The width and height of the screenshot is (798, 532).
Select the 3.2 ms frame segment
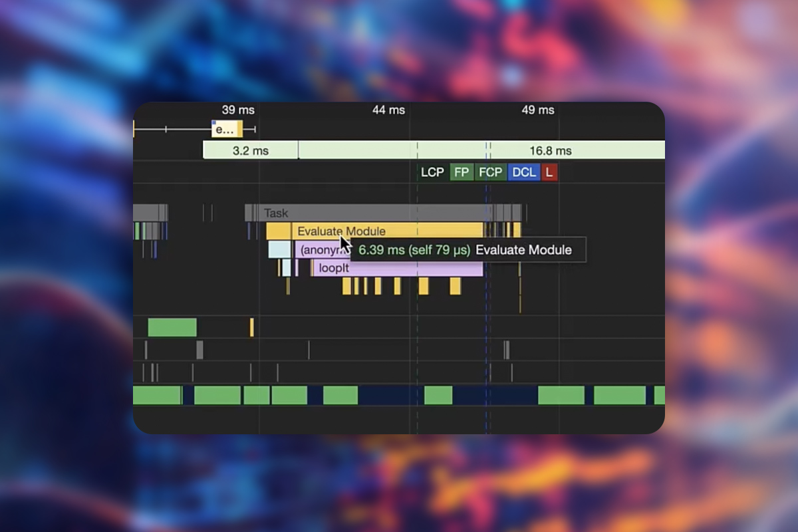click(251, 150)
